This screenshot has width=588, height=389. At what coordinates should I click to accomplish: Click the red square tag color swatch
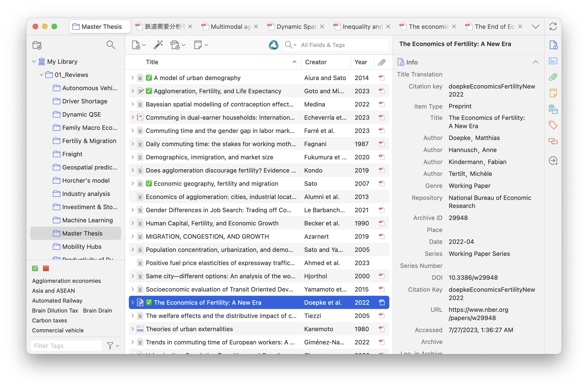pyautogui.click(x=46, y=268)
